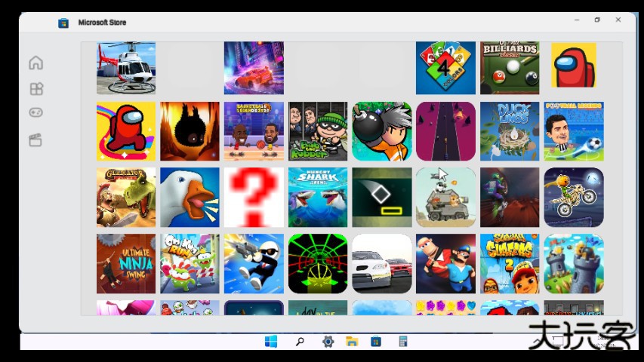Open the Gaming section controller icon

coord(35,113)
